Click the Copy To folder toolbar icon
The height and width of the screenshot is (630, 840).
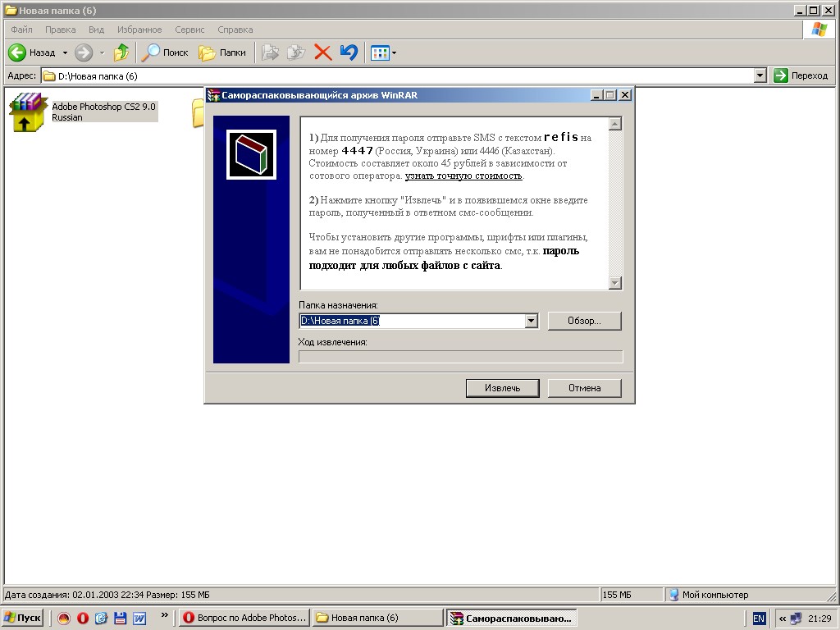coord(295,52)
